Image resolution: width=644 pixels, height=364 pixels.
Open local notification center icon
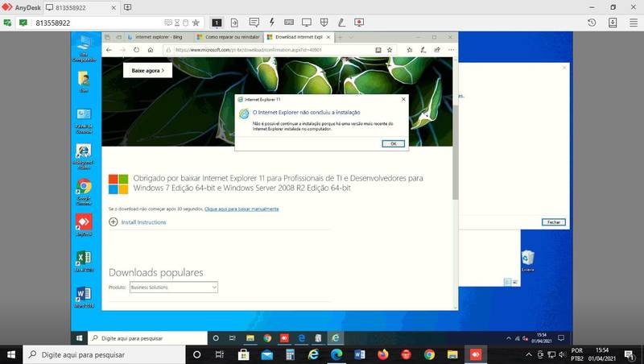tap(629, 354)
